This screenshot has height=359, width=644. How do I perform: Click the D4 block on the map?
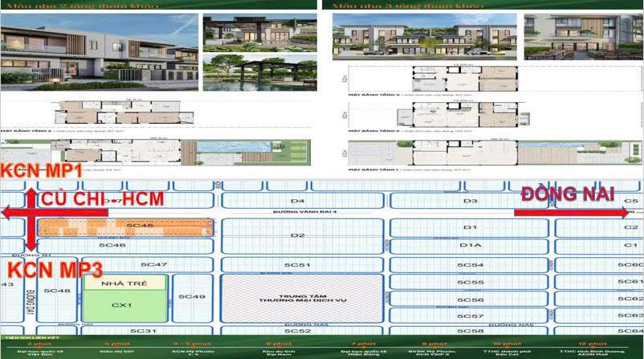tap(297, 201)
